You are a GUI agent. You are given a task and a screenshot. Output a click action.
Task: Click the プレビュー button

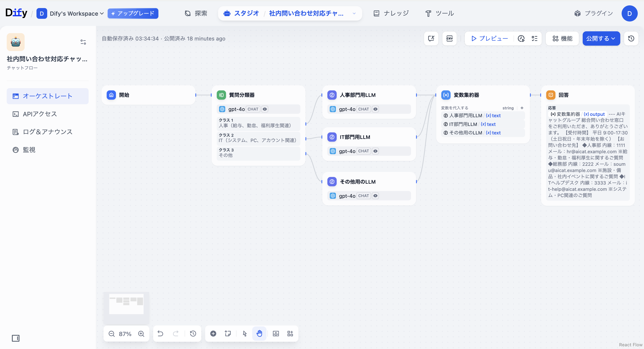(x=490, y=38)
